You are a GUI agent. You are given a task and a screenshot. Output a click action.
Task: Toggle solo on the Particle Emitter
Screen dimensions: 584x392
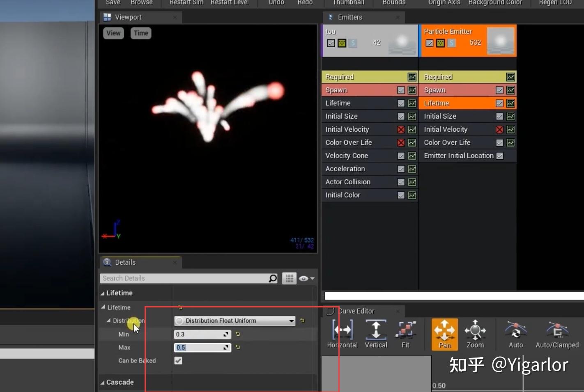coord(451,43)
